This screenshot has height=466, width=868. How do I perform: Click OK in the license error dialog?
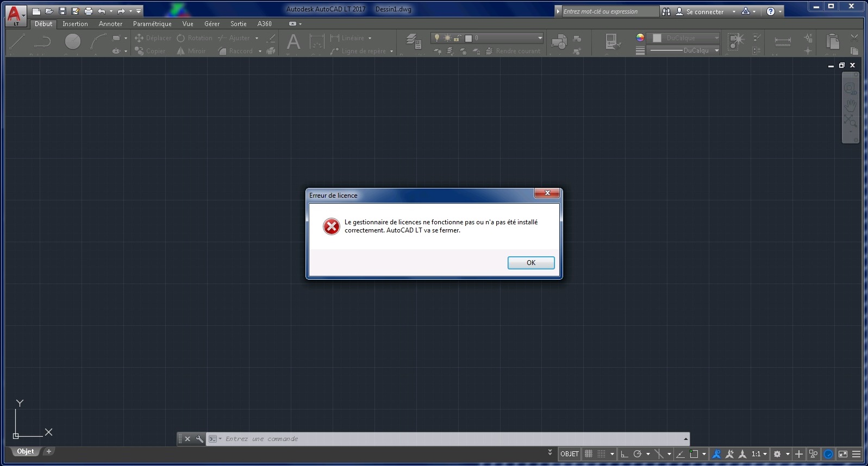coord(531,263)
